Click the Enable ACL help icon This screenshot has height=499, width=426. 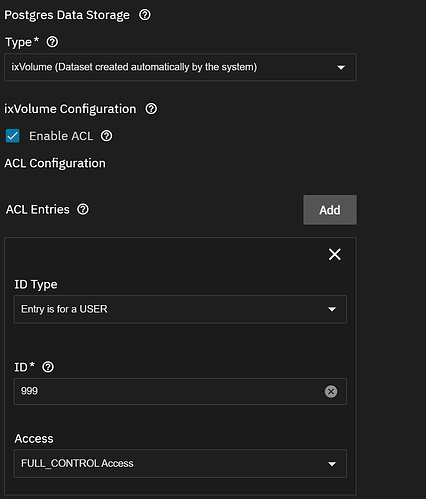click(x=107, y=136)
